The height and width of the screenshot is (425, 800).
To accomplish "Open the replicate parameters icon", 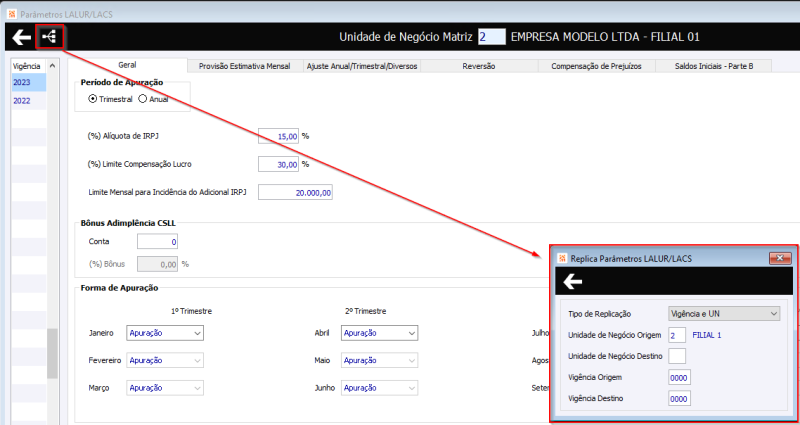I will point(49,37).
